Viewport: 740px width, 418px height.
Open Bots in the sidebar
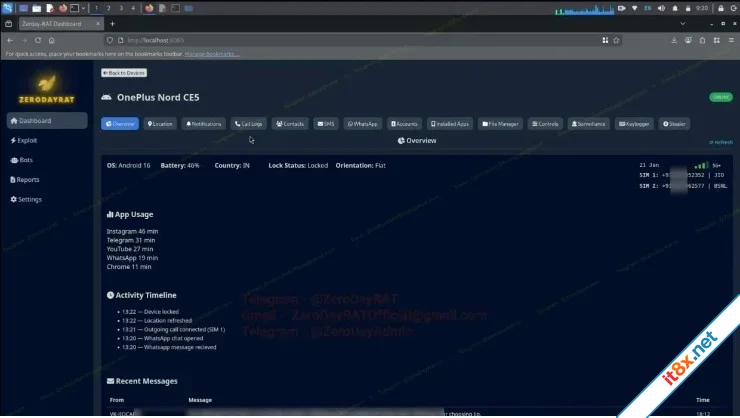point(22,160)
